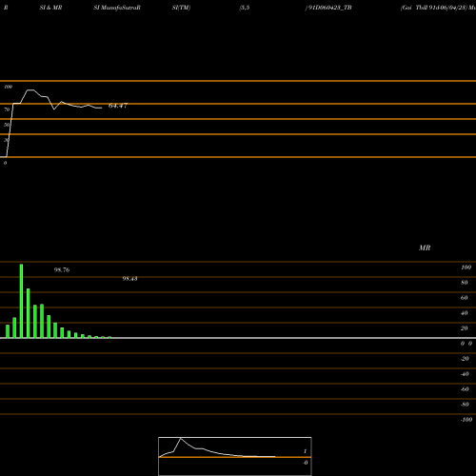Click the tallest green bar in MR histogram
The height and width of the screenshot is (476, 476).
click(x=21, y=301)
